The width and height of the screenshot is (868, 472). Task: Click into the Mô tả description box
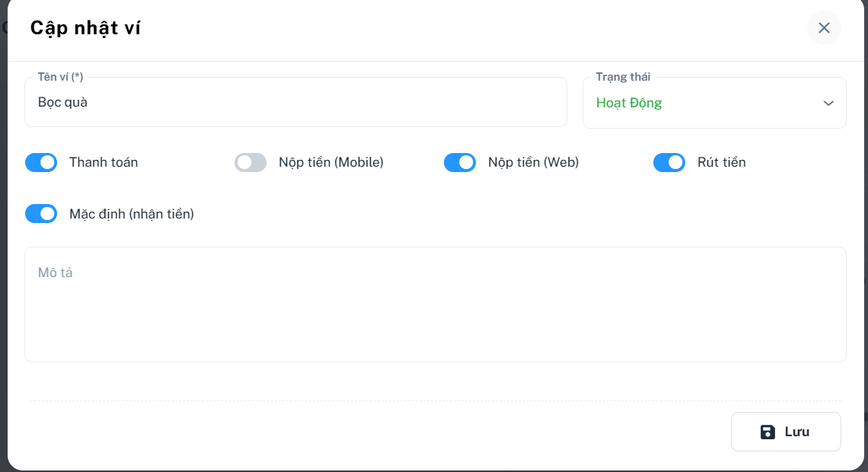click(435, 305)
